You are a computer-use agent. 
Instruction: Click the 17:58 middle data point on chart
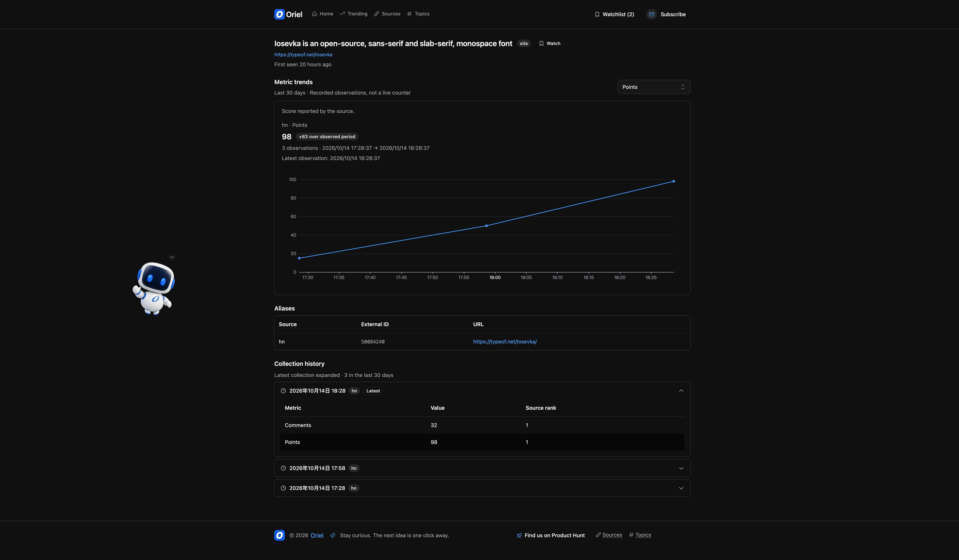(x=486, y=226)
